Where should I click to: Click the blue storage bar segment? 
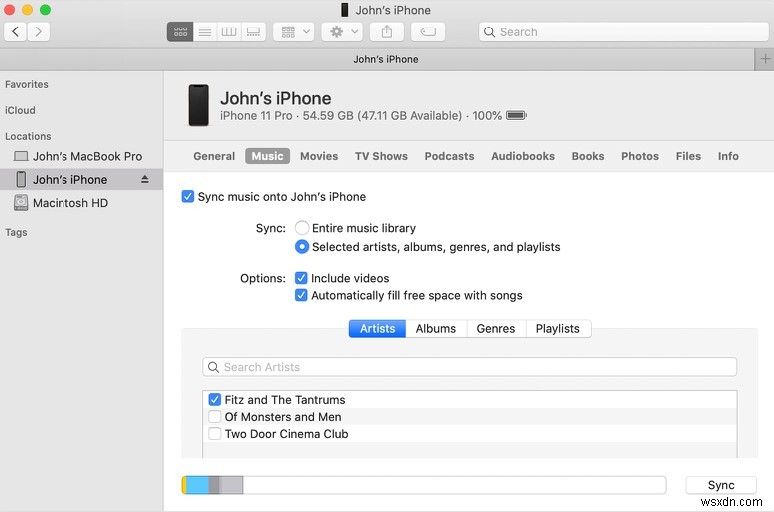pos(197,485)
